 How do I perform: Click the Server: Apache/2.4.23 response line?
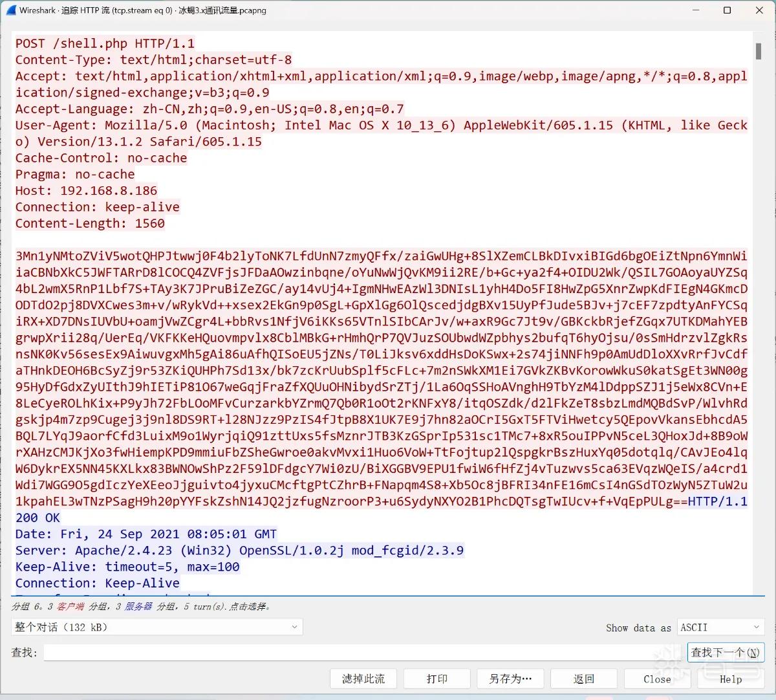239,551
